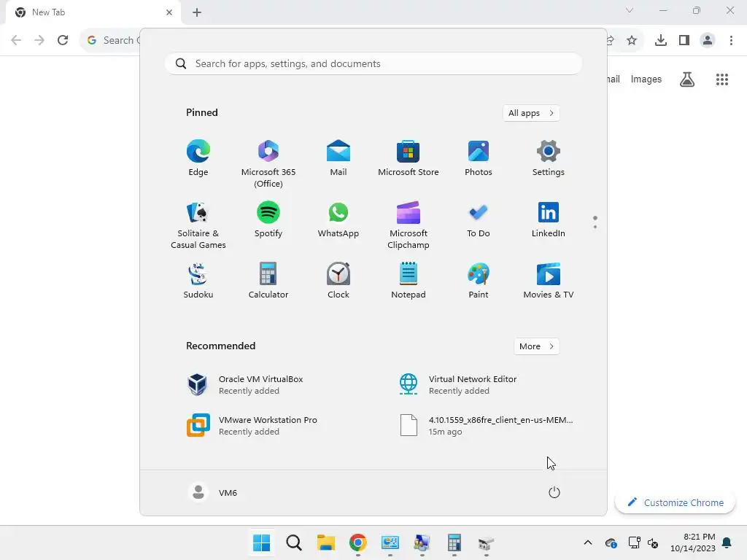Image resolution: width=747 pixels, height=560 pixels.
Task: Open taskbar Search
Action: (x=293, y=542)
